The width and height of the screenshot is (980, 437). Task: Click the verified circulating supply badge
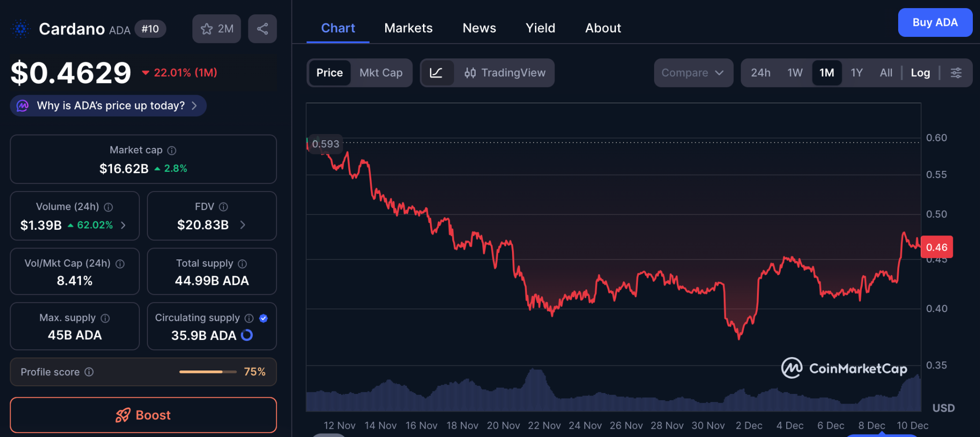(x=263, y=318)
